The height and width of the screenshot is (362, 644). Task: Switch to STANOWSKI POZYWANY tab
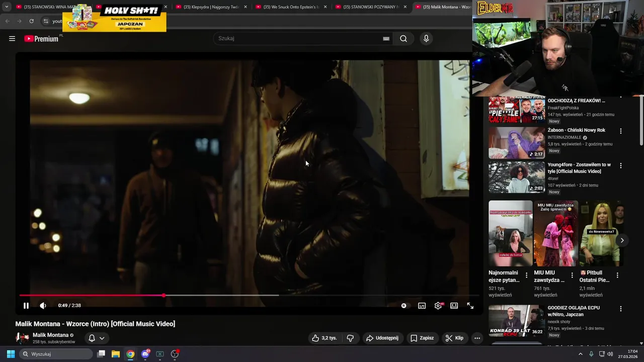[371, 7]
